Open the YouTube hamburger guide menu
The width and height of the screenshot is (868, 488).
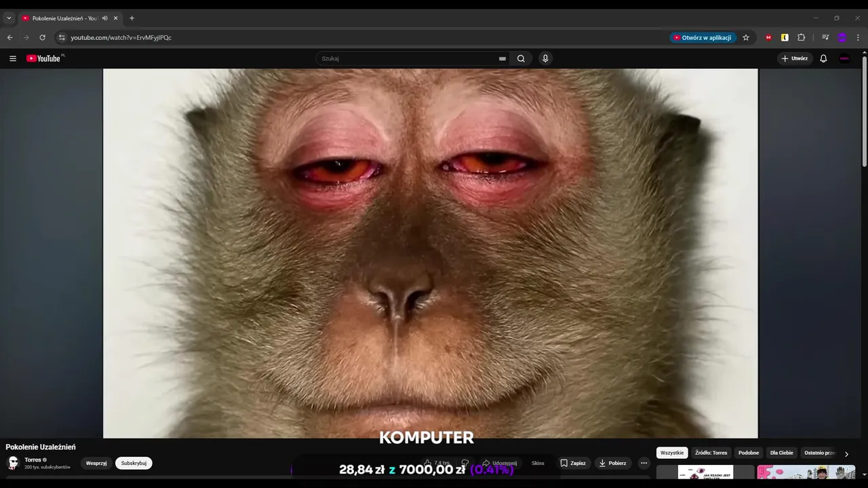(x=12, y=58)
